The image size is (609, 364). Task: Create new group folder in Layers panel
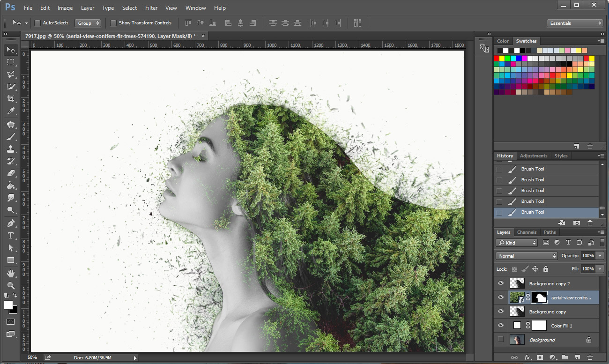click(x=565, y=357)
